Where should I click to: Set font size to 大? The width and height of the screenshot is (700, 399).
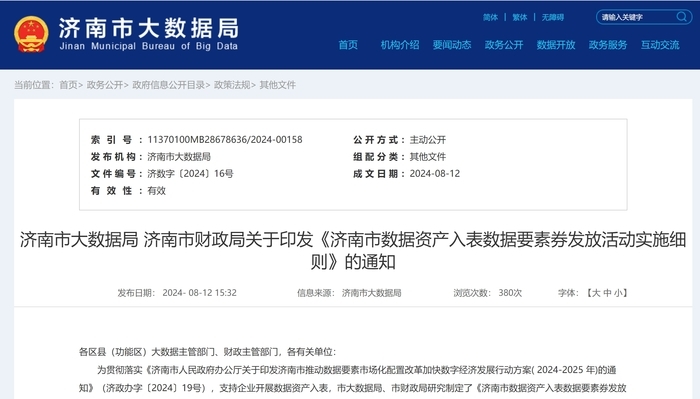coord(596,293)
